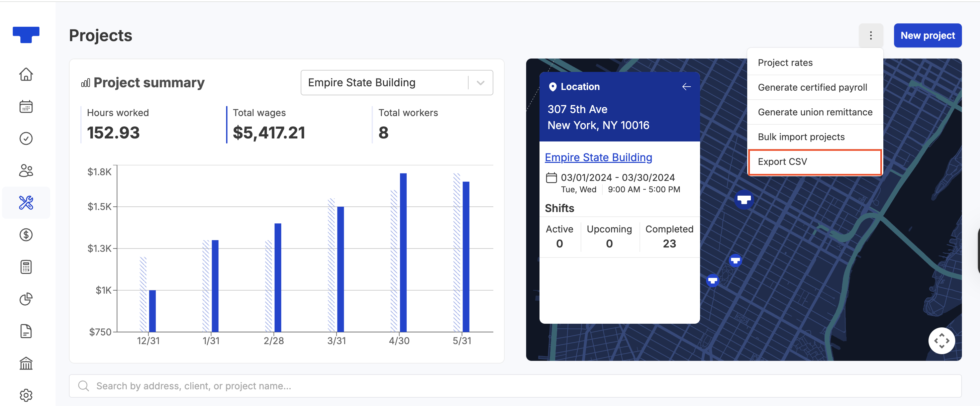Click the three-dot more options button
Viewport: 980px width, 406px height.
871,35
